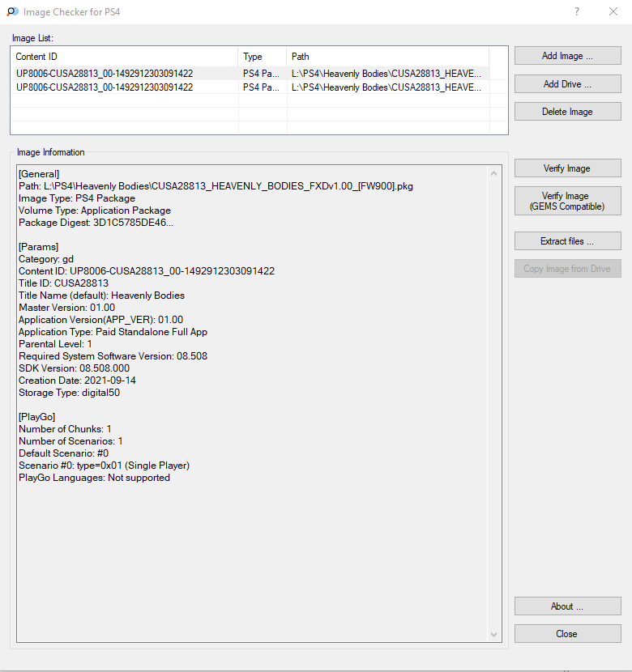632x672 pixels.
Task: Click the Master Version: 01.00 line
Action: click(67, 308)
